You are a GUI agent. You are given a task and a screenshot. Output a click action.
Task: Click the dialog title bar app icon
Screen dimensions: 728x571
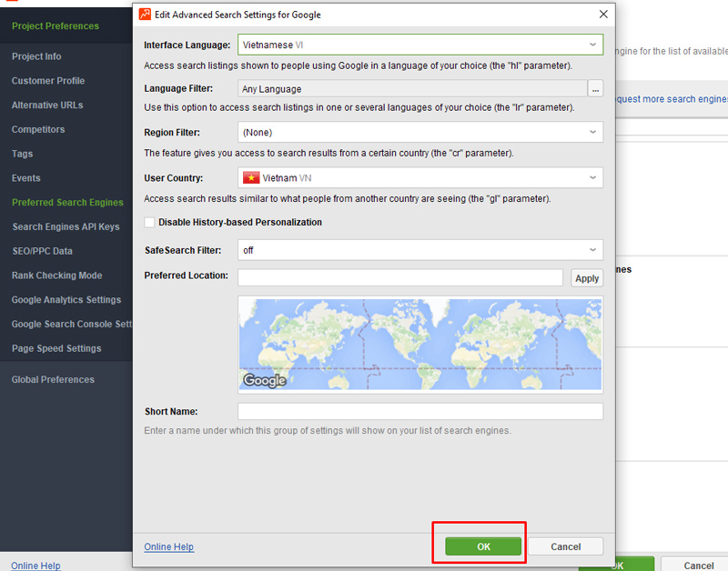[145, 15]
